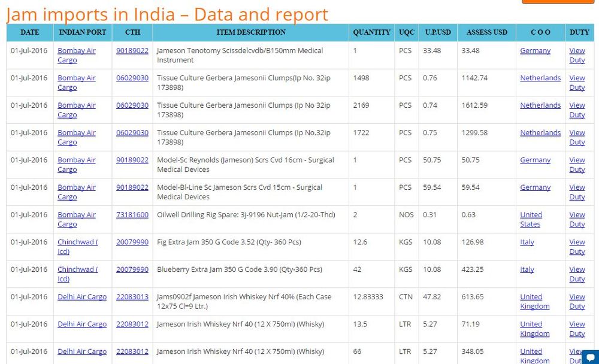The width and height of the screenshot is (599, 364).
Task: Open the chat widget icon at bottom right
Action: tap(590, 356)
